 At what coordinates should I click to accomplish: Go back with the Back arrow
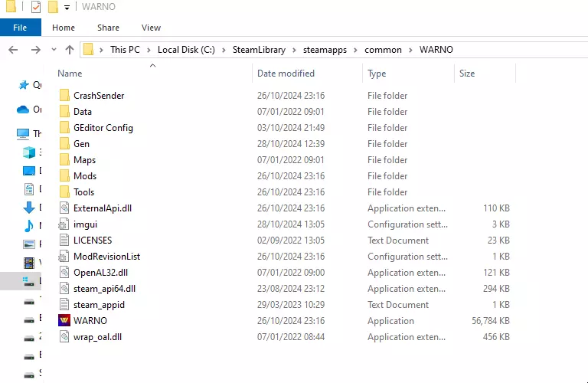point(13,50)
